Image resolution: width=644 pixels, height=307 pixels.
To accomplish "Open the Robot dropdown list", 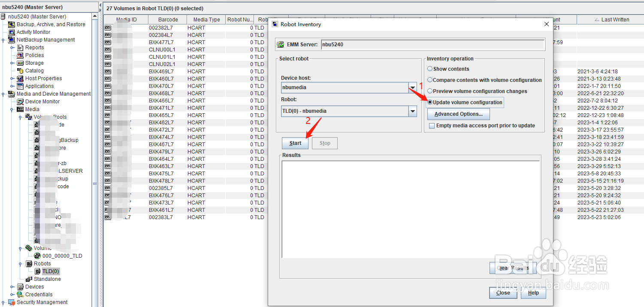I will click(413, 111).
